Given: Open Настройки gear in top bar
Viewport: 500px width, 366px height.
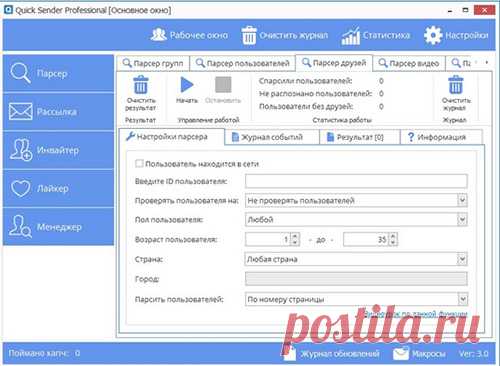Looking at the screenshot, I should click(456, 35).
